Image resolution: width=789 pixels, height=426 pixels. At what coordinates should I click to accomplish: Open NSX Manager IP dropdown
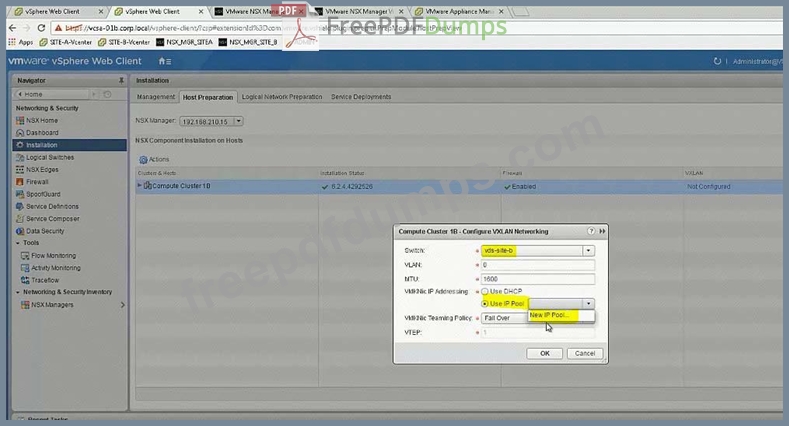(239, 121)
